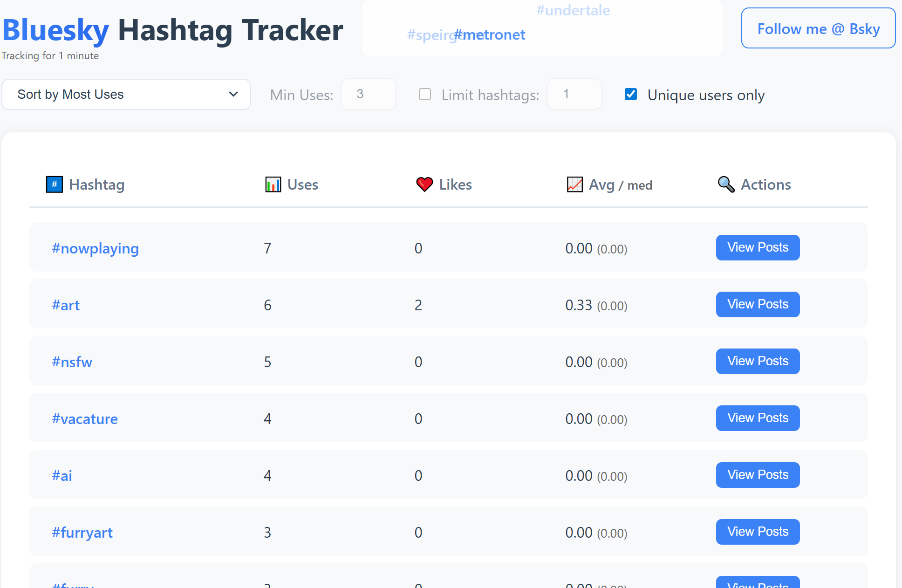Click the Uses count 7 for #nowplaying
The width and height of the screenshot is (902, 588).
[267, 248]
